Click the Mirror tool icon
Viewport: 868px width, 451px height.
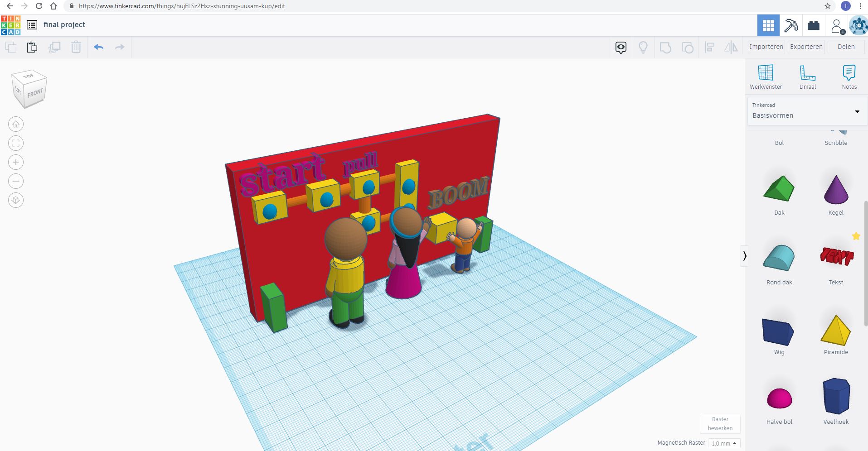coord(731,47)
